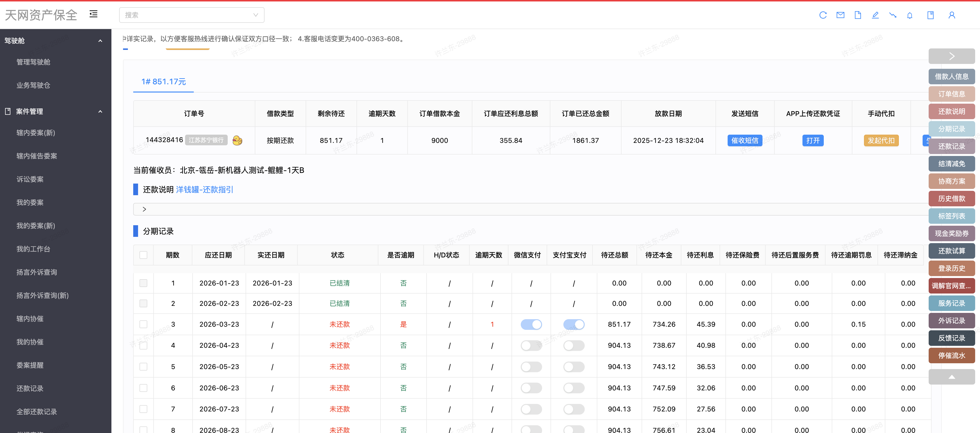
Task: Check the select-all checkbox in installment table header
Action: (143, 255)
